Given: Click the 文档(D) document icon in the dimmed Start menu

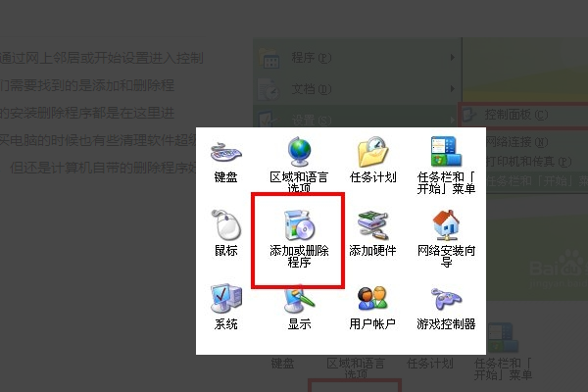Looking at the screenshot, I should click(269, 89).
